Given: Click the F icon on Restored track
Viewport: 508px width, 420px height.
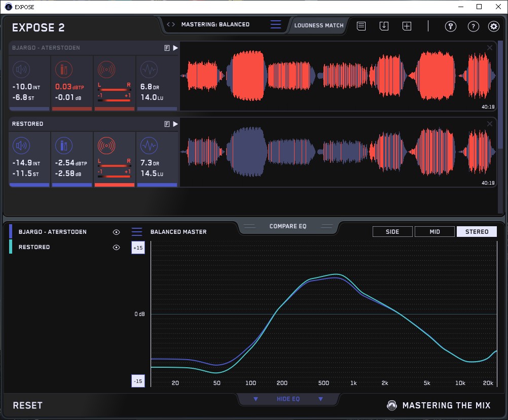Looking at the screenshot, I should (x=167, y=124).
